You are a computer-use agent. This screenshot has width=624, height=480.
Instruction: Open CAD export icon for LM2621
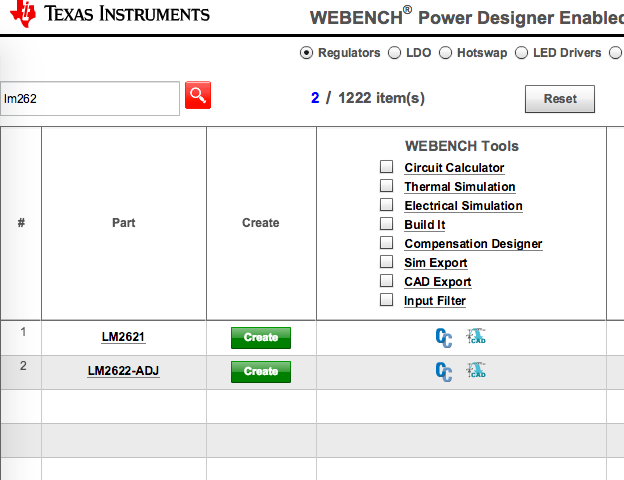coord(476,336)
